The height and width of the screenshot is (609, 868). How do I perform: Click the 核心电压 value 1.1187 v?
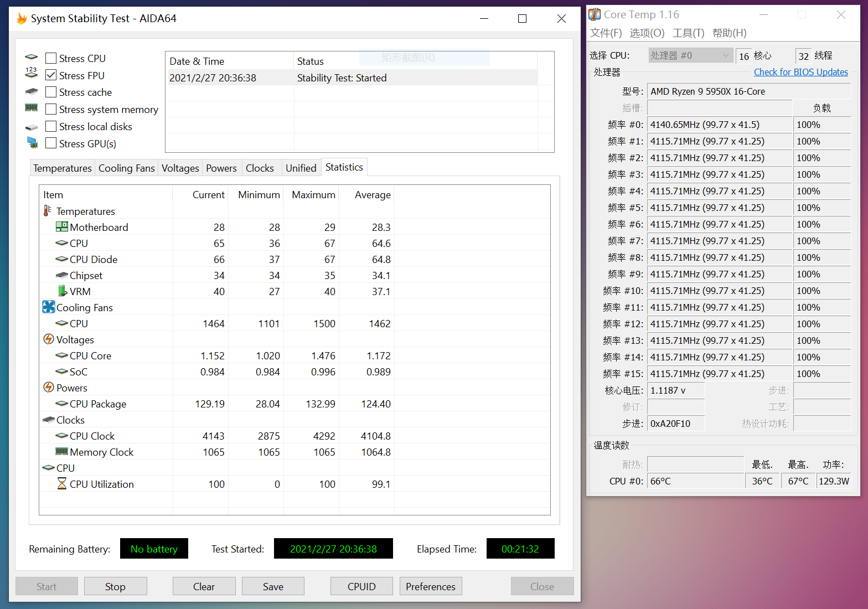pos(675,390)
